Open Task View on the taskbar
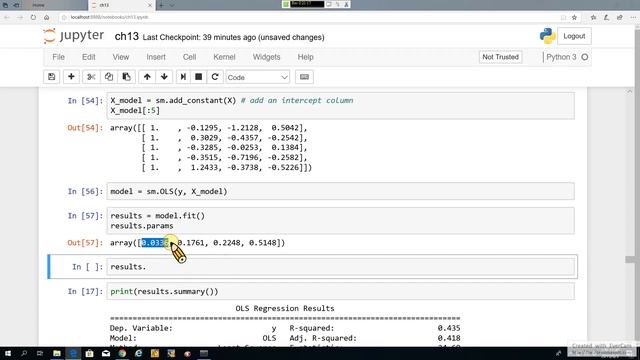 click(x=40, y=353)
